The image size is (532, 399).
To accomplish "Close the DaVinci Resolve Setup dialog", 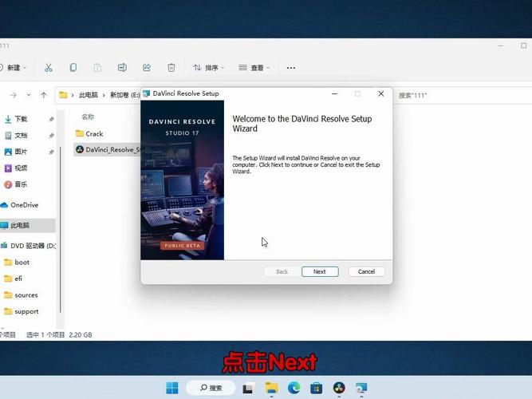I will click(x=381, y=93).
